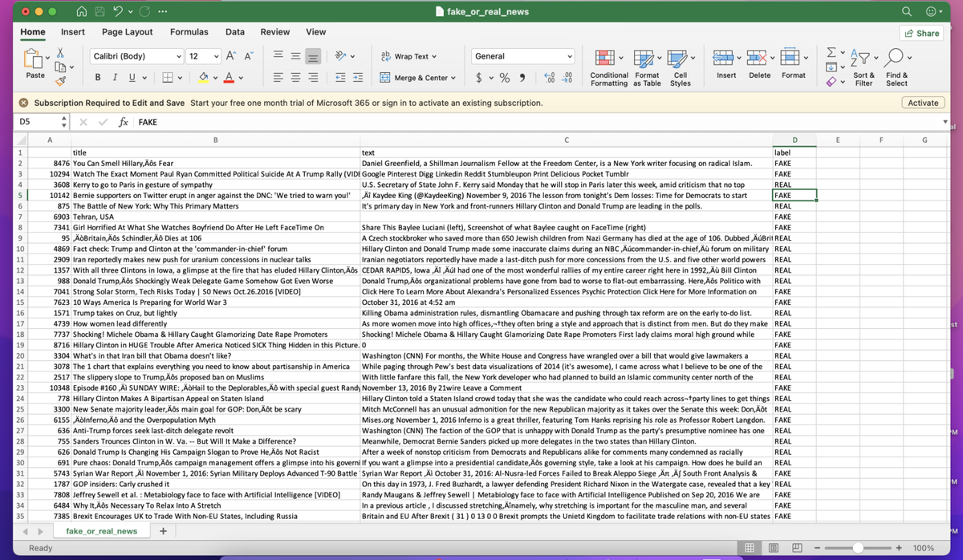Click Increase Decimal icon

[550, 78]
